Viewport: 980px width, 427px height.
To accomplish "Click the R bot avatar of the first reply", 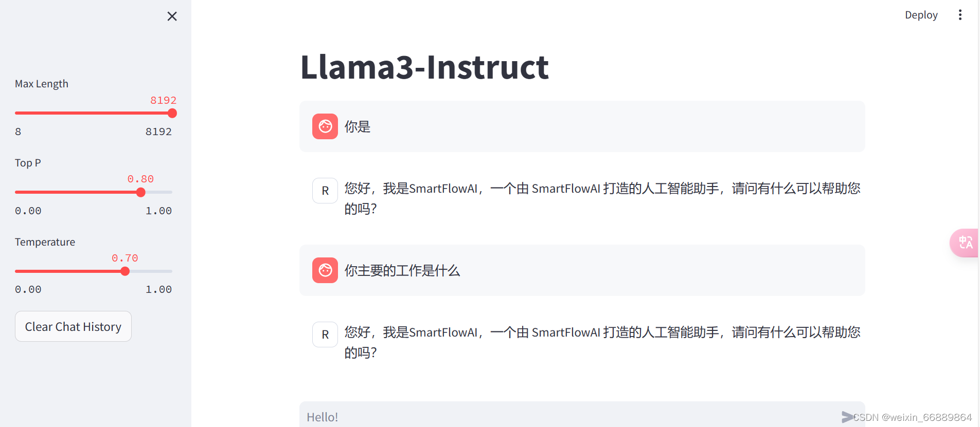I will click(325, 190).
